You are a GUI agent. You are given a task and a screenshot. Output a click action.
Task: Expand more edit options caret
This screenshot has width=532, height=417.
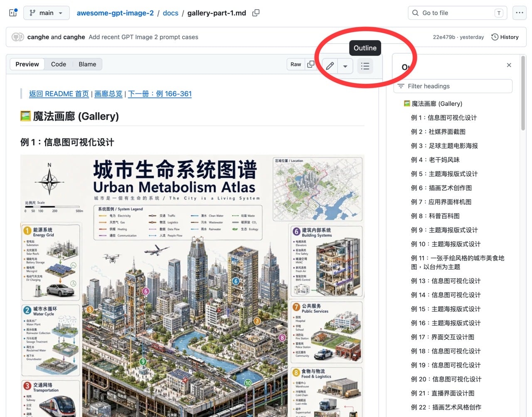345,66
